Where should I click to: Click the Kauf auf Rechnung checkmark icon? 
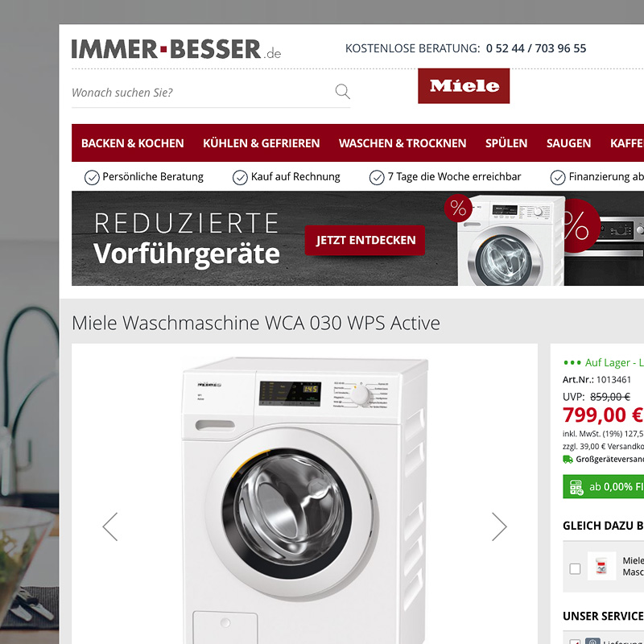(x=240, y=177)
